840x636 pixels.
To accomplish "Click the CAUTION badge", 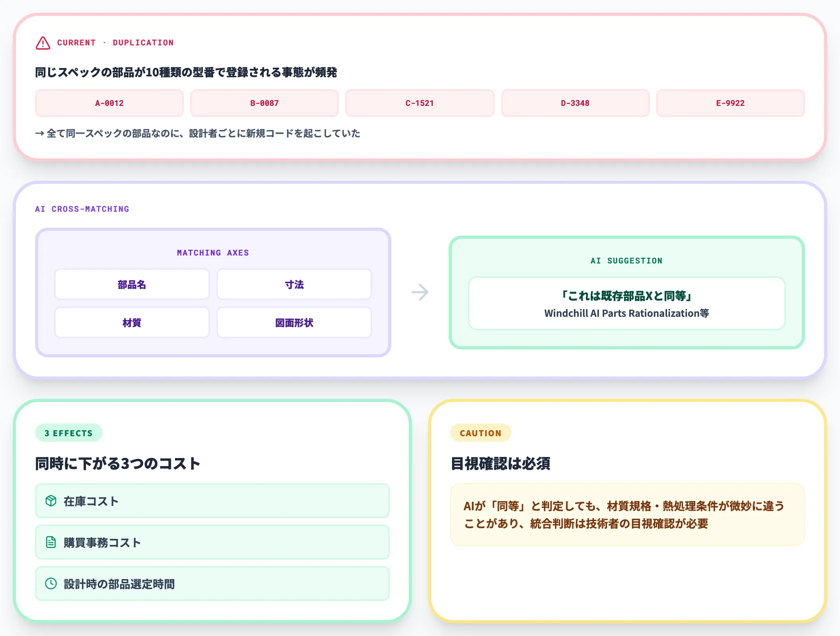I will coord(480,433).
